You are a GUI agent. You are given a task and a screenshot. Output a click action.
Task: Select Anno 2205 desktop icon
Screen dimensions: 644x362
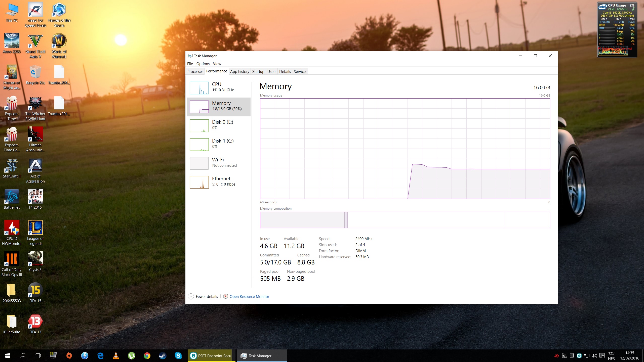point(12,44)
